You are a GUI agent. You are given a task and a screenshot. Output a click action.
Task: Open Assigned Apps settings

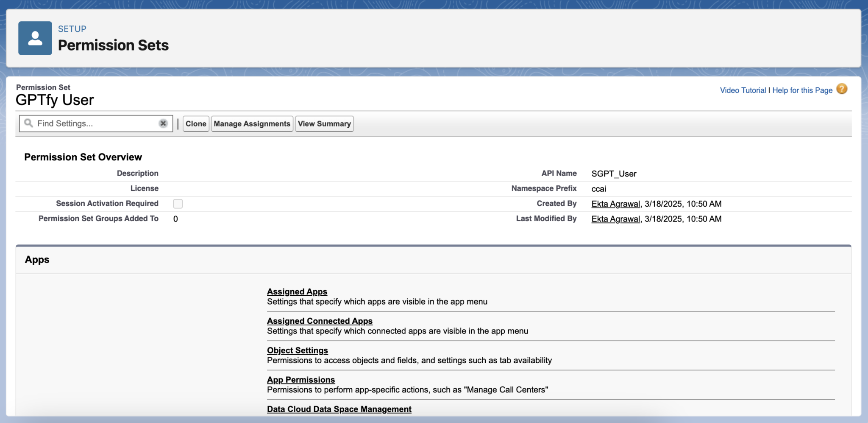click(297, 292)
